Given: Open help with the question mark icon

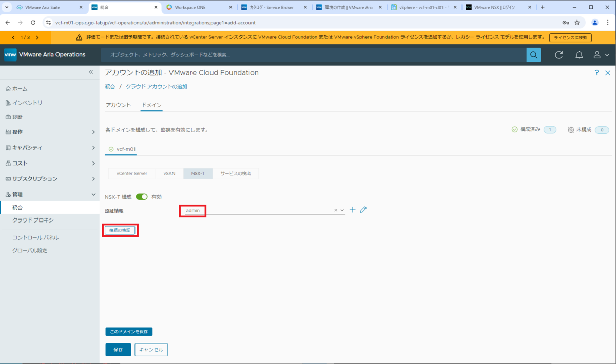Looking at the screenshot, I should [x=596, y=73].
